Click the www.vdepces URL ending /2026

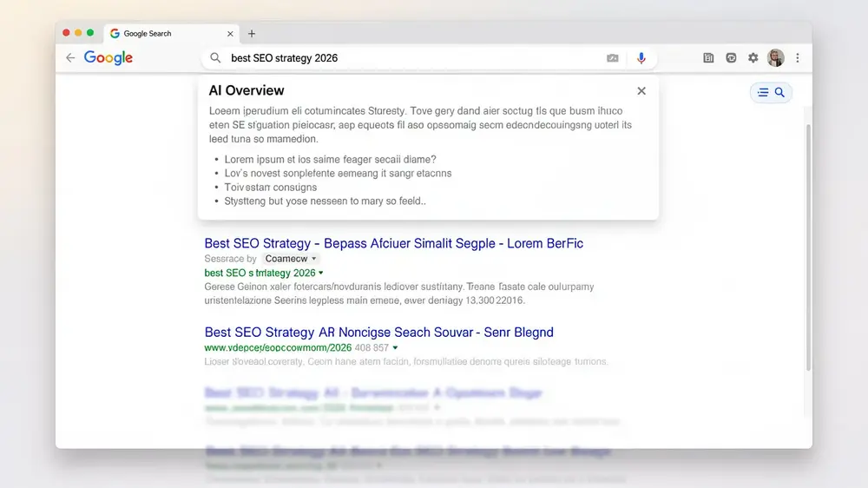(x=278, y=348)
